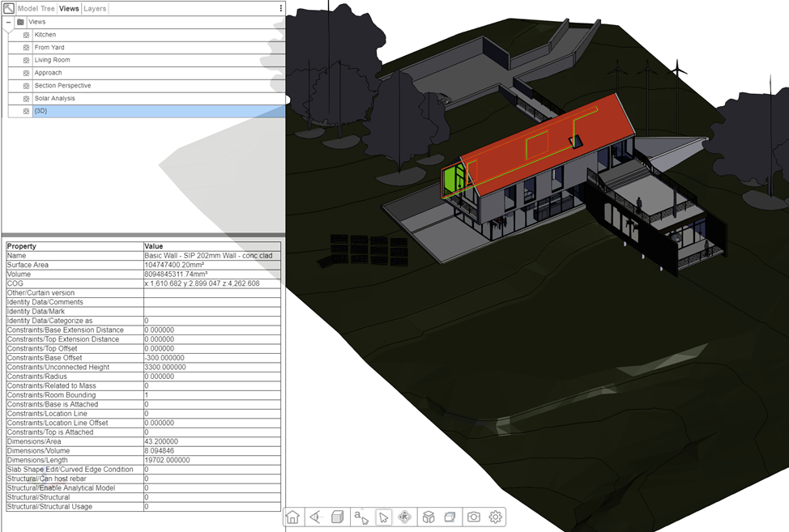This screenshot has height=532, width=789.
Task: Click the 3D cube view mode icon
Action: click(x=427, y=517)
